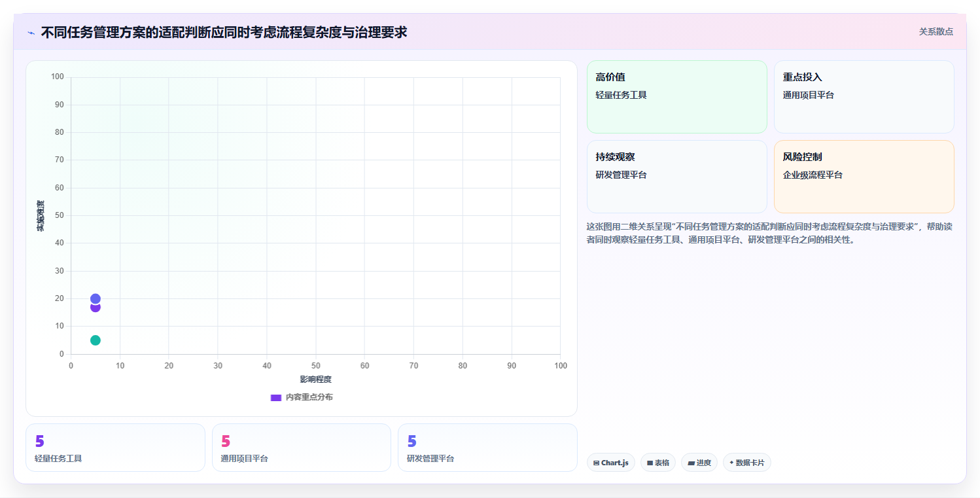The height and width of the screenshot is (498, 980).
Task: Click the 表格 chip icon
Action: 650,463
